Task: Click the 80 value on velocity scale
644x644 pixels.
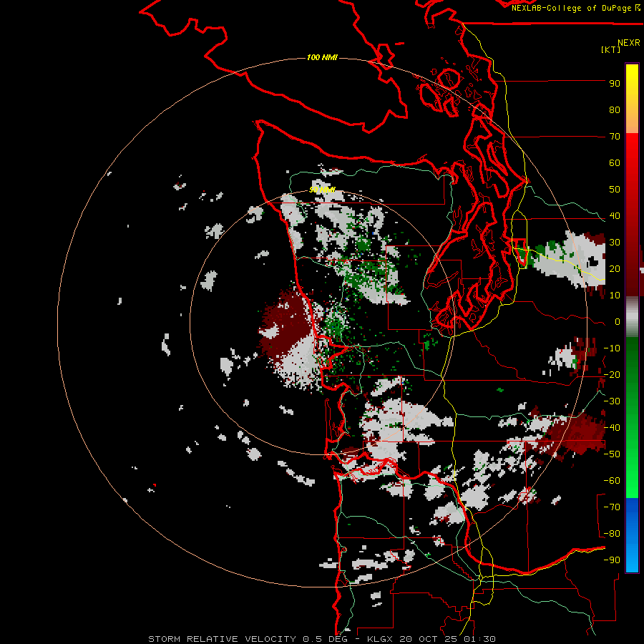Action: point(615,110)
